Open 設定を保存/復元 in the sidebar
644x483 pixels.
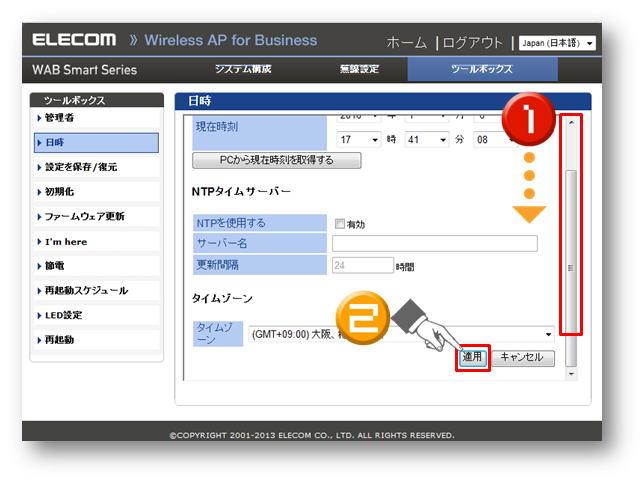[97, 167]
